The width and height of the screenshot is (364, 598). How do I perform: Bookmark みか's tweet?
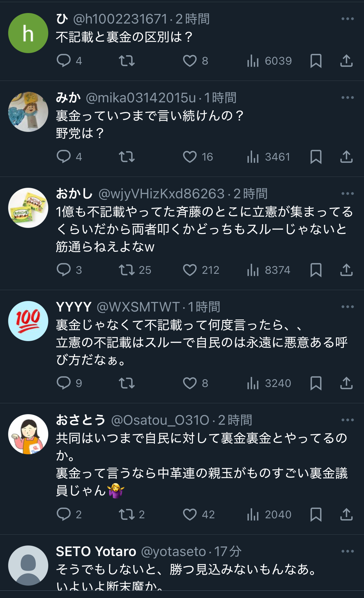coord(316,157)
